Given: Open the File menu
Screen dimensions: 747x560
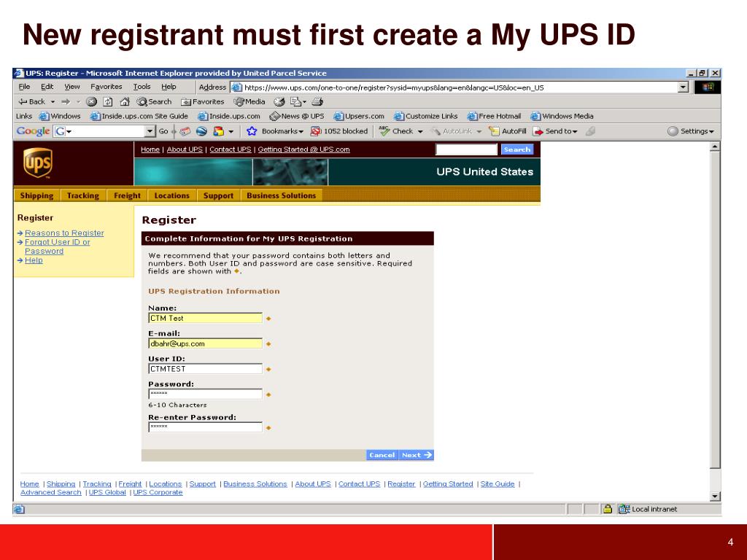Looking at the screenshot, I should coord(24,87).
